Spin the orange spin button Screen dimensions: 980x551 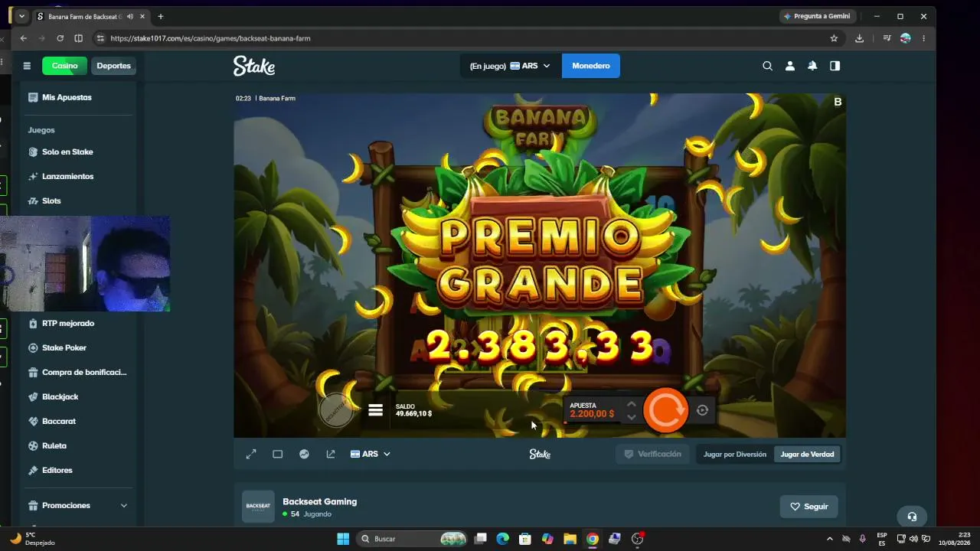point(665,410)
